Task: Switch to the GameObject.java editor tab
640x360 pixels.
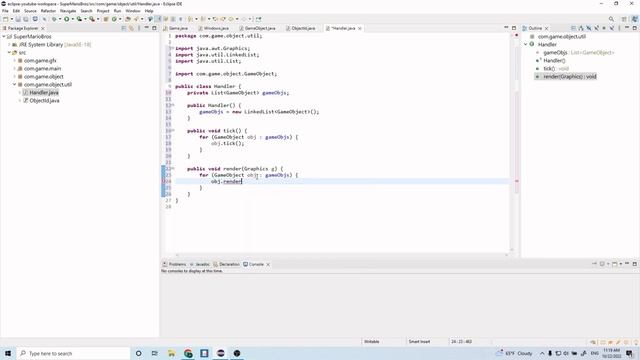Action: 258,28
